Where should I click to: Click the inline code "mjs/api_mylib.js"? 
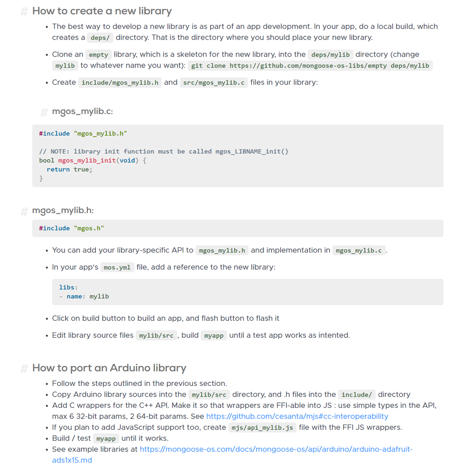(x=262, y=428)
